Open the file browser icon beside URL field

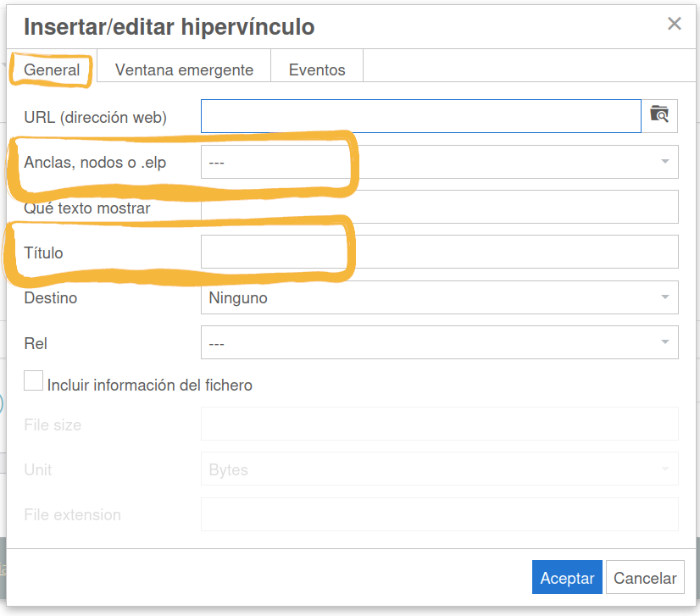(x=659, y=116)
